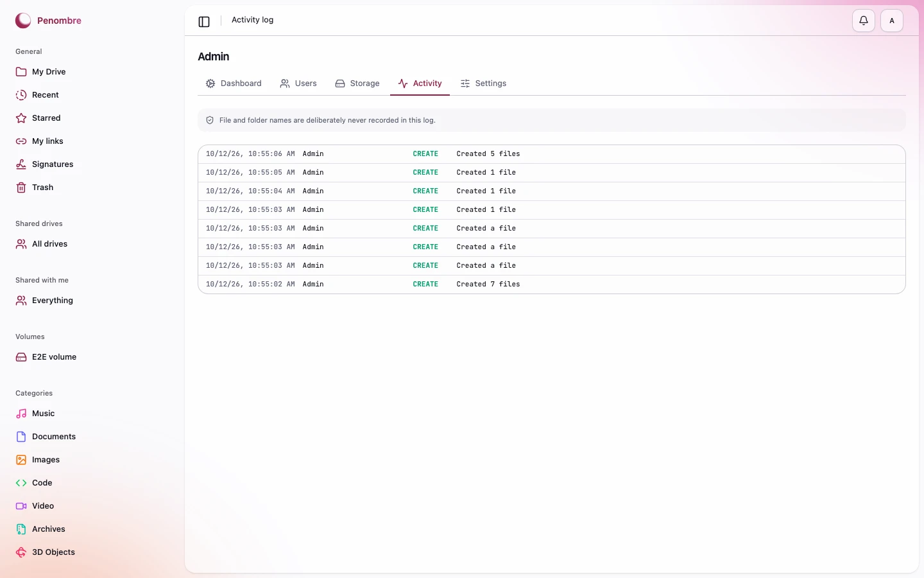Click the Music note icon
Image resolution: width=924 pixels, height=578 pixels.
tap(21, 414)
